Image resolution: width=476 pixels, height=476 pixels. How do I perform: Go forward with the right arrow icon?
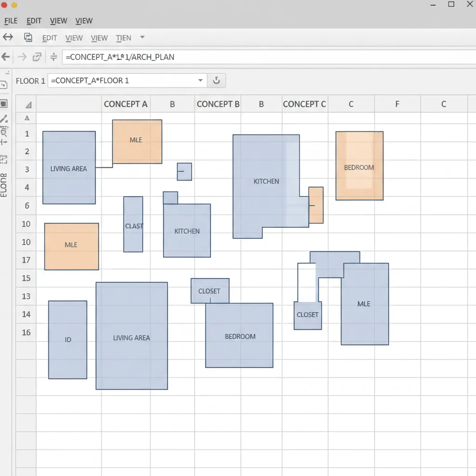coord(22,57)
